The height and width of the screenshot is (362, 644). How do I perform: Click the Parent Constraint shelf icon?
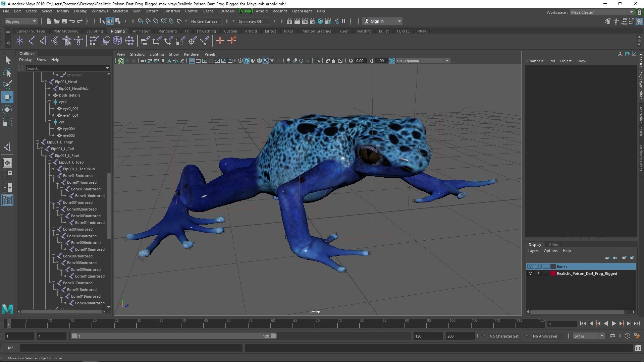145,41
